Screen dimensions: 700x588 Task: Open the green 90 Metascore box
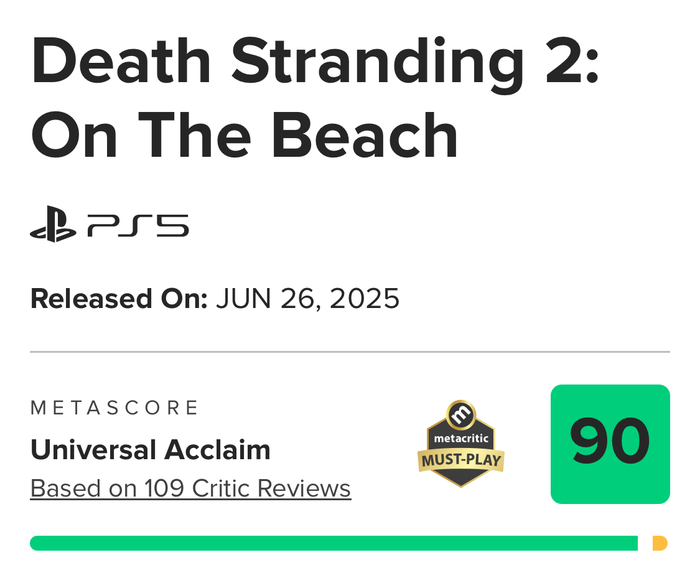click(x=610, y=444)
